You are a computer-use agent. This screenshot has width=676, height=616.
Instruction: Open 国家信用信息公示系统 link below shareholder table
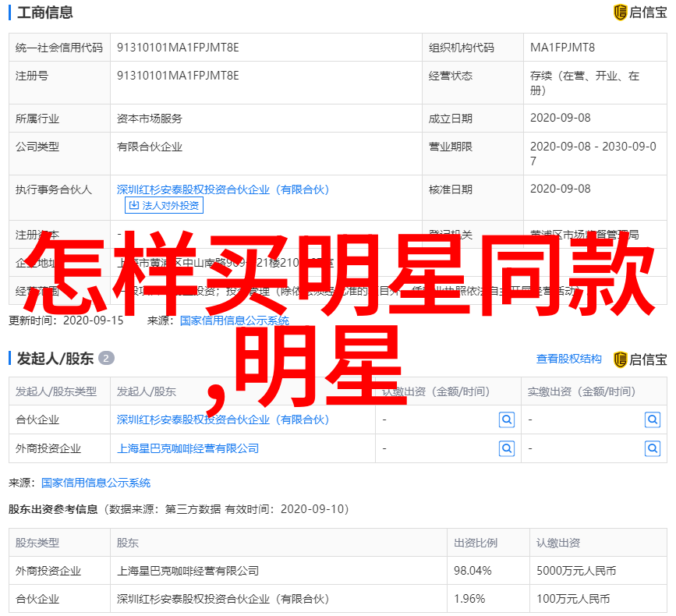click(96, 483)
